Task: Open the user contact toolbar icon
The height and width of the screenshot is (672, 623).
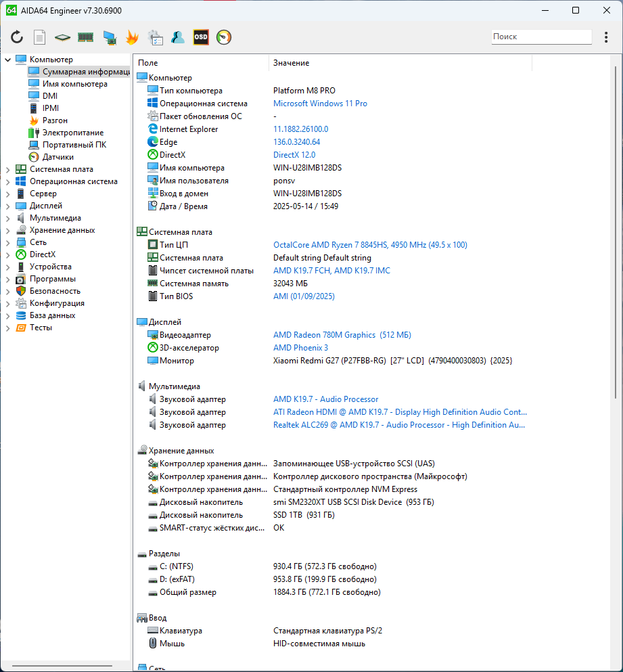Action: 178,37
